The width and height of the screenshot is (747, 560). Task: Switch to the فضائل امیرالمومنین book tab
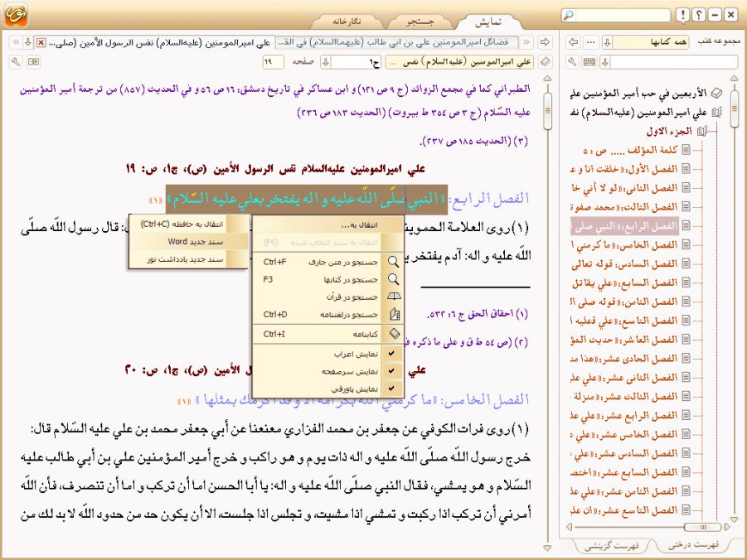398,42
